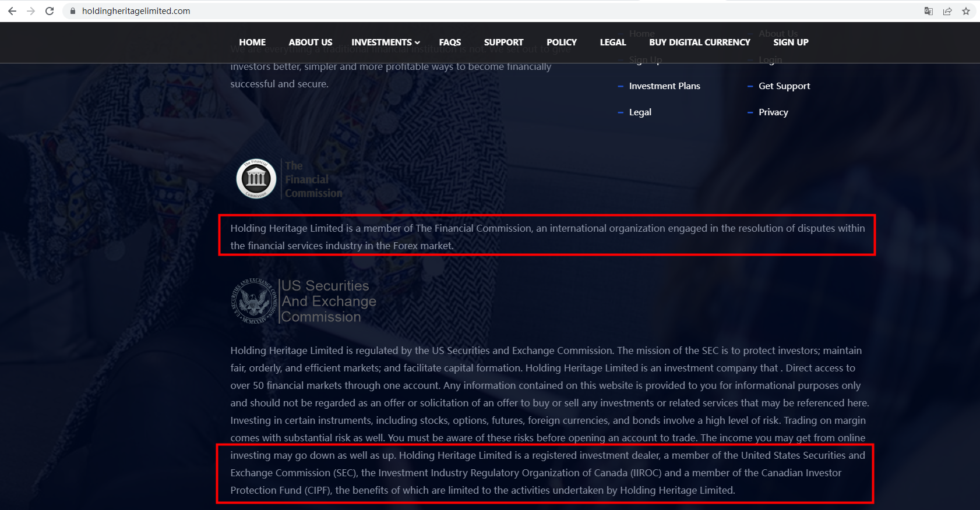Screen dimensions: 980x510
Task: Click the text 'successful and secure.'
Action: pyautogui.click(x=279, y=84)
